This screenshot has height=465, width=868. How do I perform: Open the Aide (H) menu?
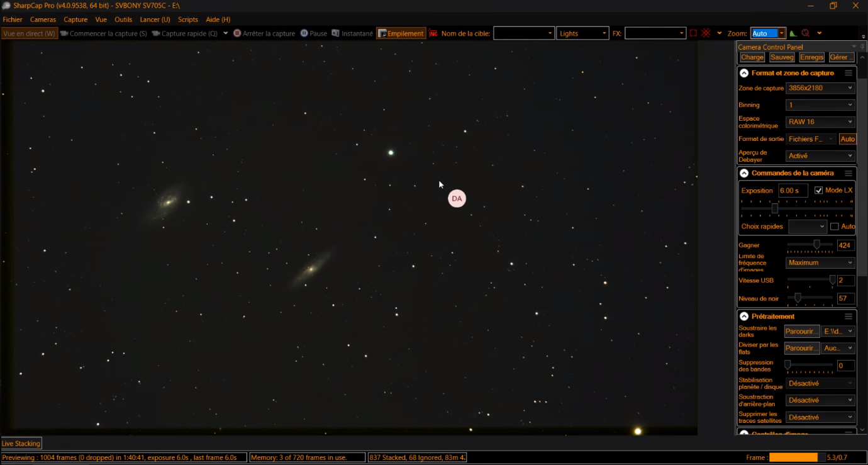pos(218,20)
